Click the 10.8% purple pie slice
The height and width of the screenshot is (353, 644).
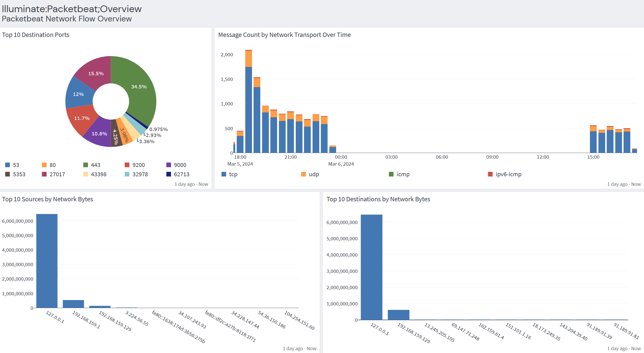tap(99, 134)
